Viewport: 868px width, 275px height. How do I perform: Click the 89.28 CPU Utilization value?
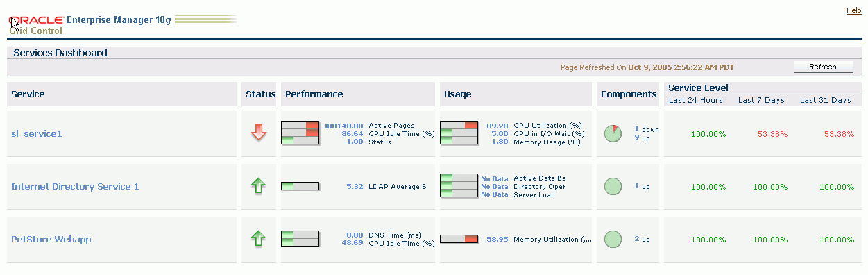point(497,126)
